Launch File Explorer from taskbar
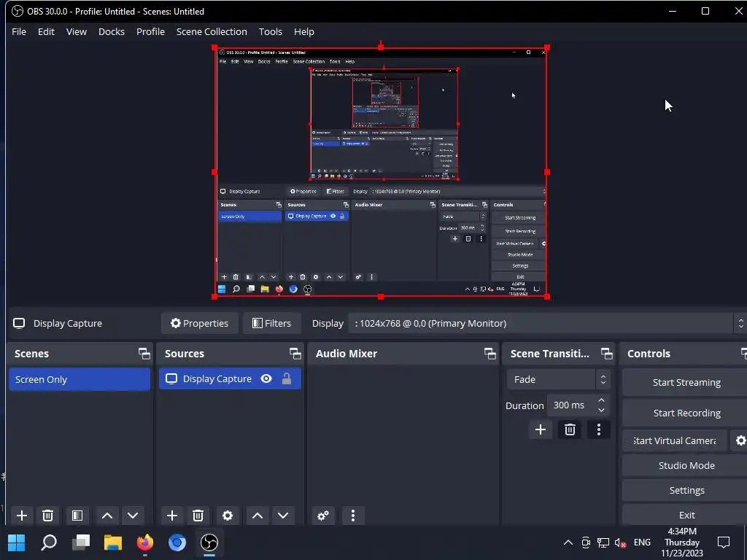Image resolution: width=747 pixels, height=560 pixels. click(x=113, y=542)
